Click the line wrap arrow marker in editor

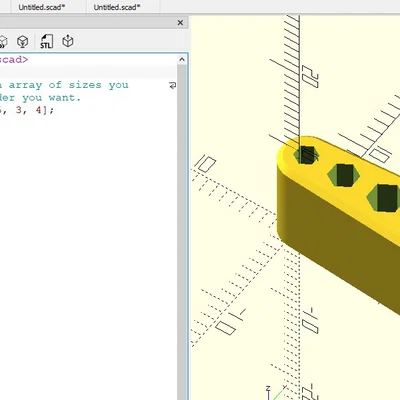tap(172, 85)
